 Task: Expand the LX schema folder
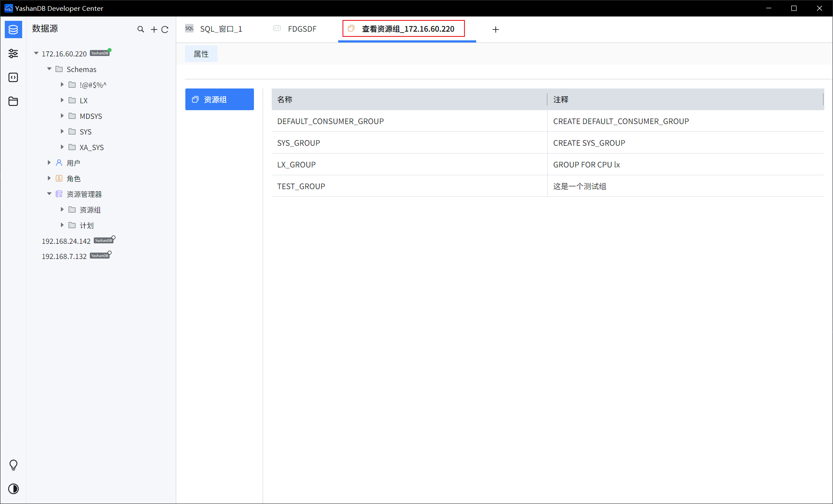pos(62,100)
